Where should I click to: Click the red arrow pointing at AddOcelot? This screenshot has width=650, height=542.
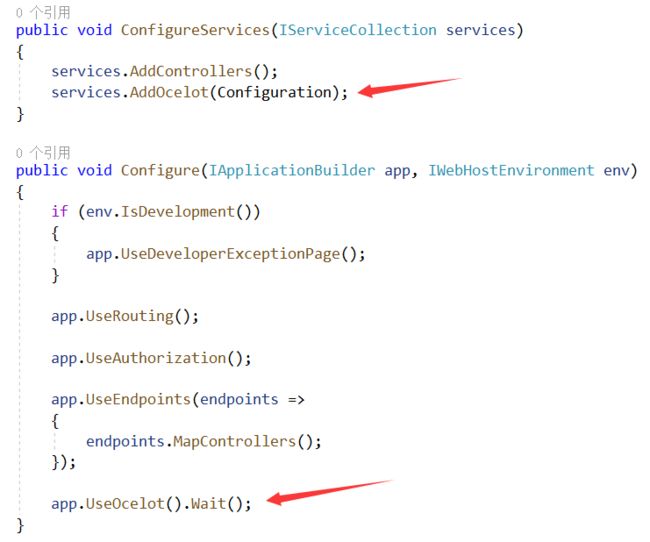pyautogui.click(x=410, y=87)
